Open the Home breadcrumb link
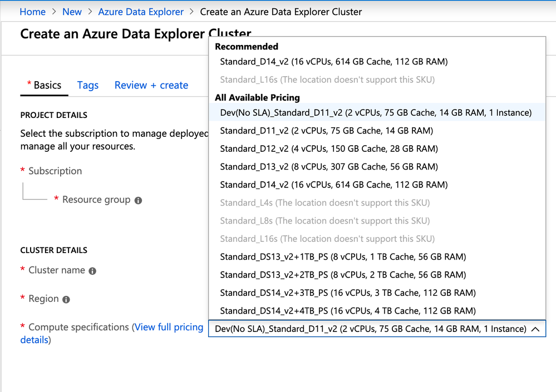 [x=33, y=12]
